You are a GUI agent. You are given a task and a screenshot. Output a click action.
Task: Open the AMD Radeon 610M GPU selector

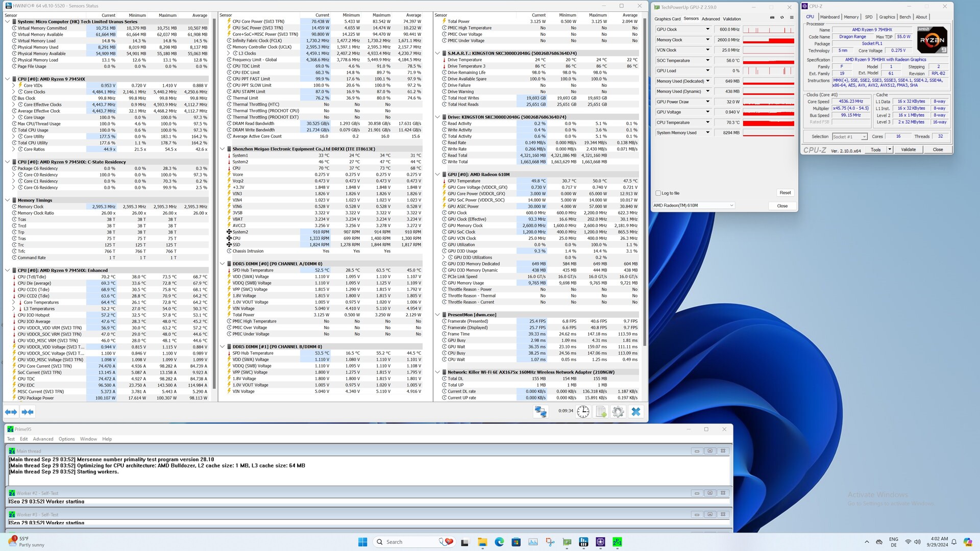(x=693, y=206)
